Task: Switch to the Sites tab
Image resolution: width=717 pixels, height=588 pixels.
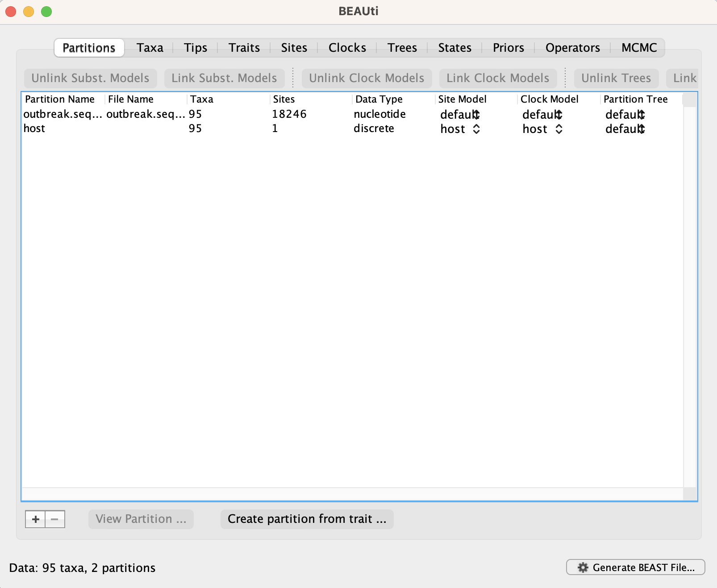Action: tap(294, 48)
